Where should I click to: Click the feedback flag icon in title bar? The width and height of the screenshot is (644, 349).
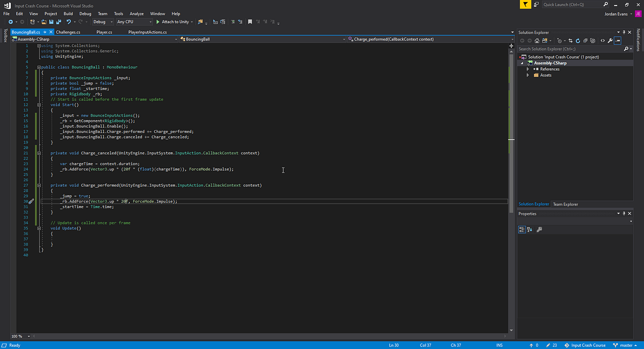pyautogui.click(x=525, y=4)
